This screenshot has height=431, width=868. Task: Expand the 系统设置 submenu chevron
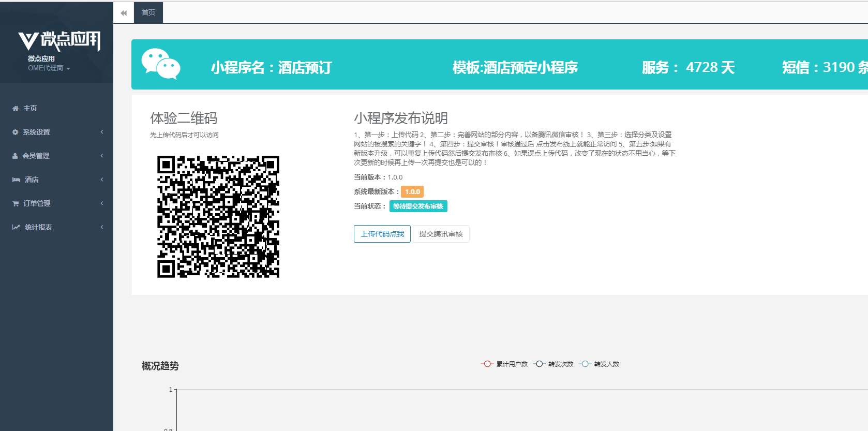pos(102,132)
